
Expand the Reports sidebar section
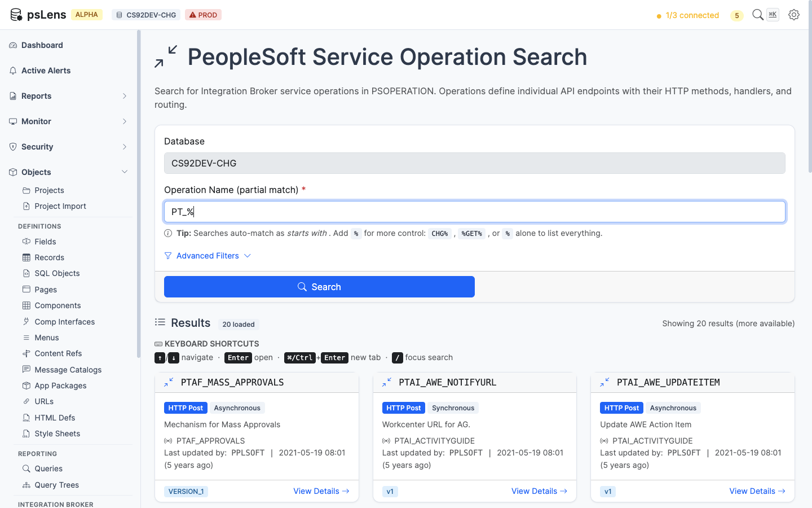[68, 96]
